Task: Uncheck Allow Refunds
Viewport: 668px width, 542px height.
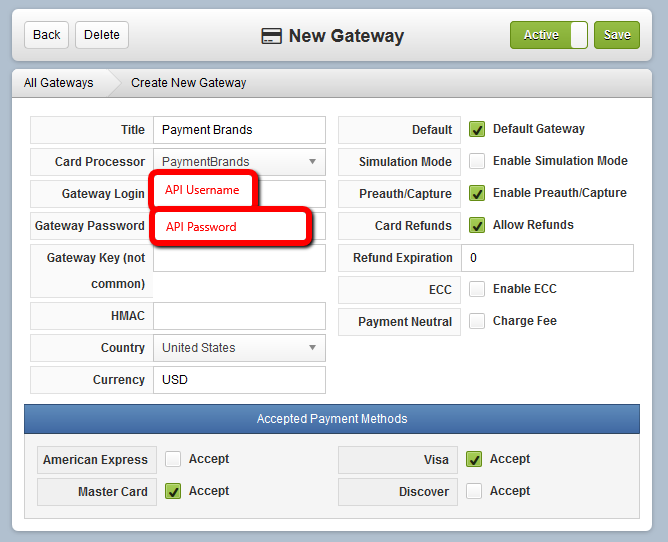Action: tap(477, 225)
